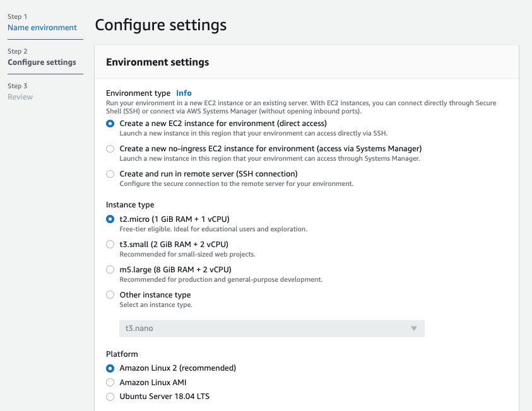This screenshot has height=411, width=532.
Task: Select t2.micro instance type
Action: 110,219
